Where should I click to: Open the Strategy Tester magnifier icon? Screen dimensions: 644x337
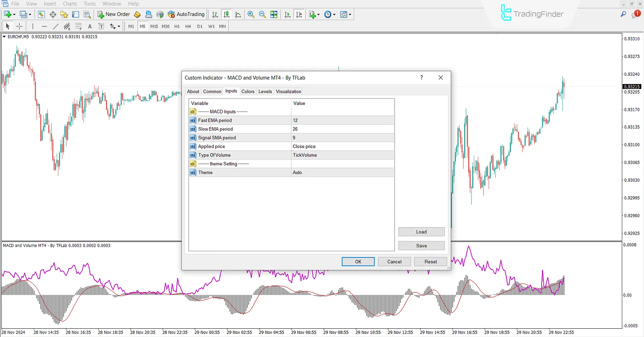[87, 14]
